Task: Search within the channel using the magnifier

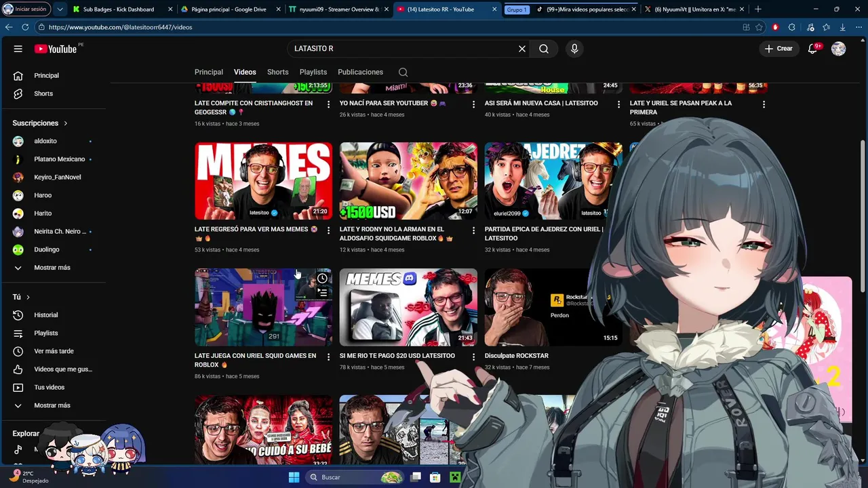Action: 403,73
